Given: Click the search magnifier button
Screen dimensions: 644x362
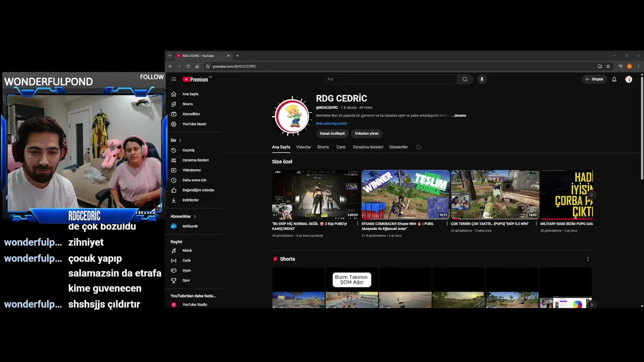Looking at the screenshot, I should click(465, 79).
